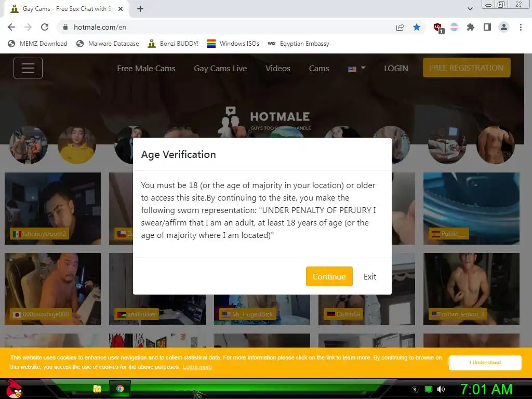Viewport: 532px width, 399px height.
Task: Go back to the previous page
Action: [x=11, y=27]
